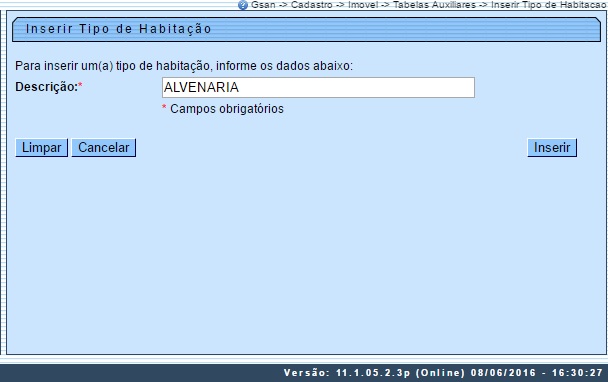The width and height of the screenshot is (608, 382).
Task: Select the breadcrumb text starting with Gsan
Action: [x=429, y=5]
